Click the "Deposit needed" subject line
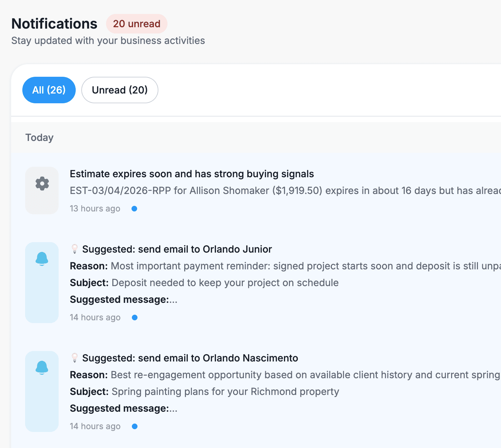The width and height of the screenshot is (501, 448). point(225,283)
